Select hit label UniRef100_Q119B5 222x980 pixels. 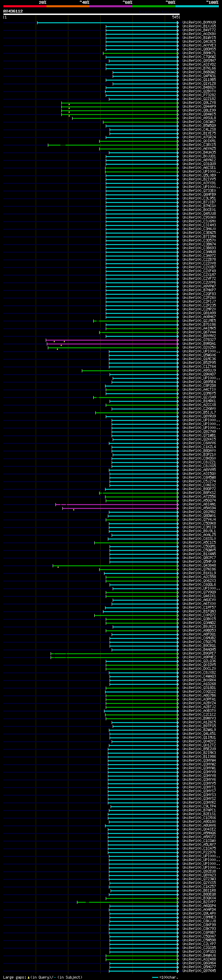point(199,80)
